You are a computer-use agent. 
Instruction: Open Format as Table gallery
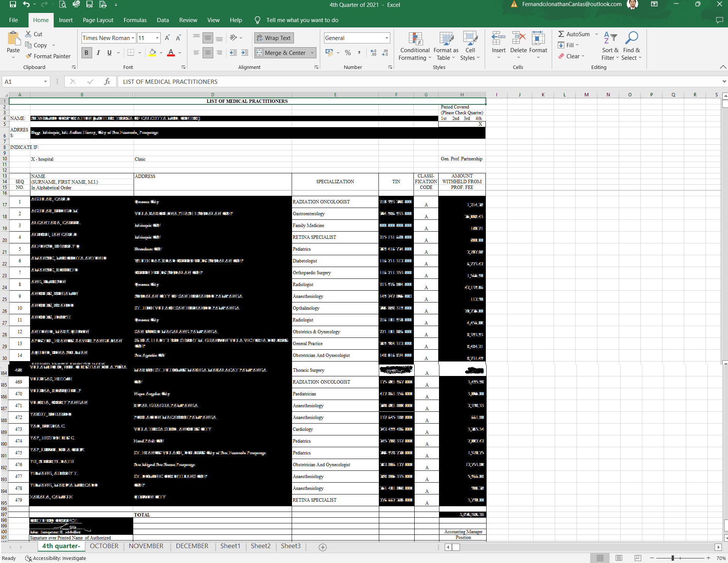[x=446, y=46]
